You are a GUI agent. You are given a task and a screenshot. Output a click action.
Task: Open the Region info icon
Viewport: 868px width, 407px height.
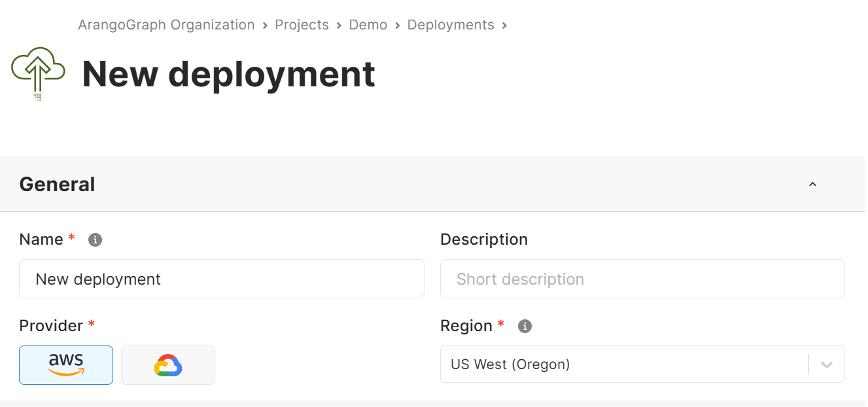click(525, 326)
